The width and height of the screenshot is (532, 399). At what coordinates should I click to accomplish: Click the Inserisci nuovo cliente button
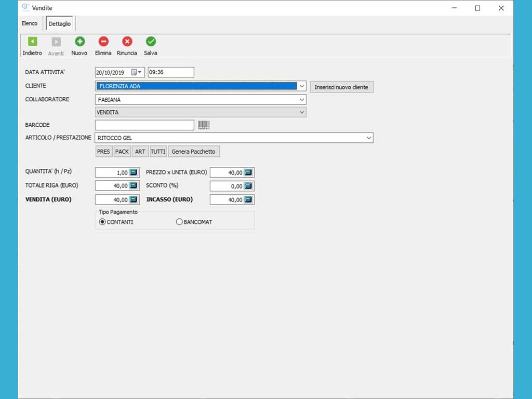tap(341, 87)
